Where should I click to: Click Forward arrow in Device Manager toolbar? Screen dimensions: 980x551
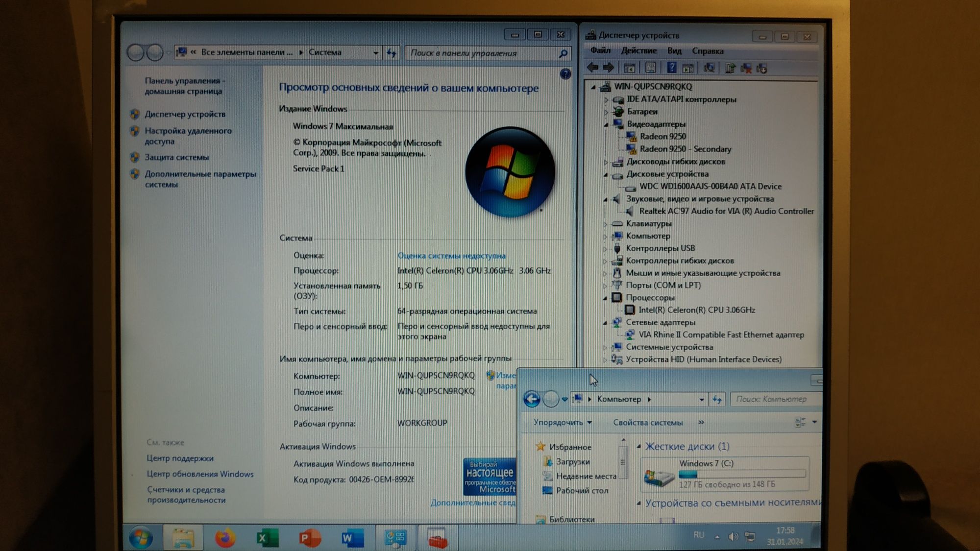coord(609,68)
